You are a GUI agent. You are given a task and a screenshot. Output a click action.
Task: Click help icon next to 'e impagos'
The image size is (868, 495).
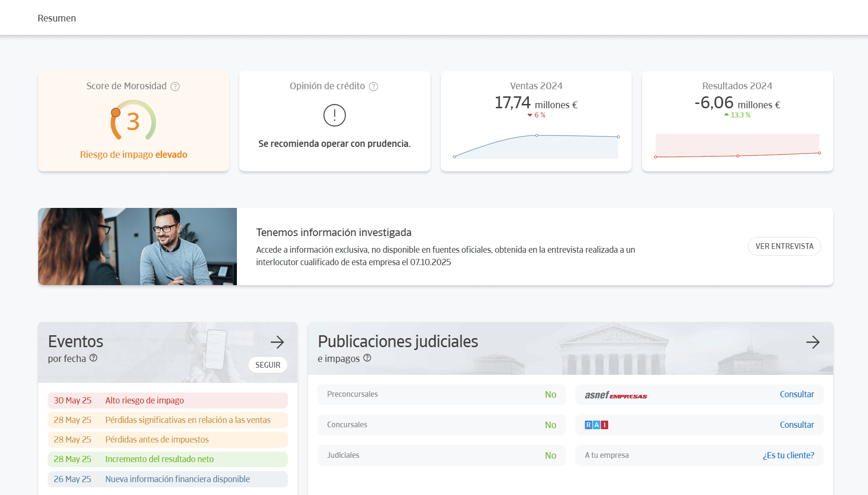click(367, 358)
